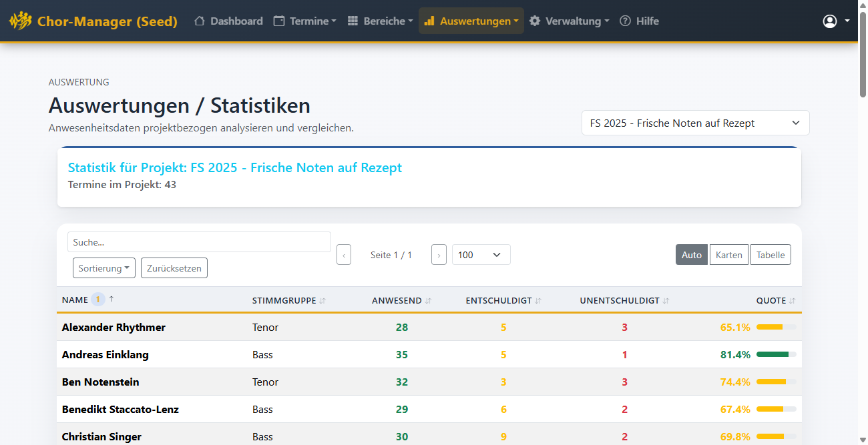Screen dimensions: 868x445
Task: Click the name Benedikt Staccato-Lenz
Action: 120,410
